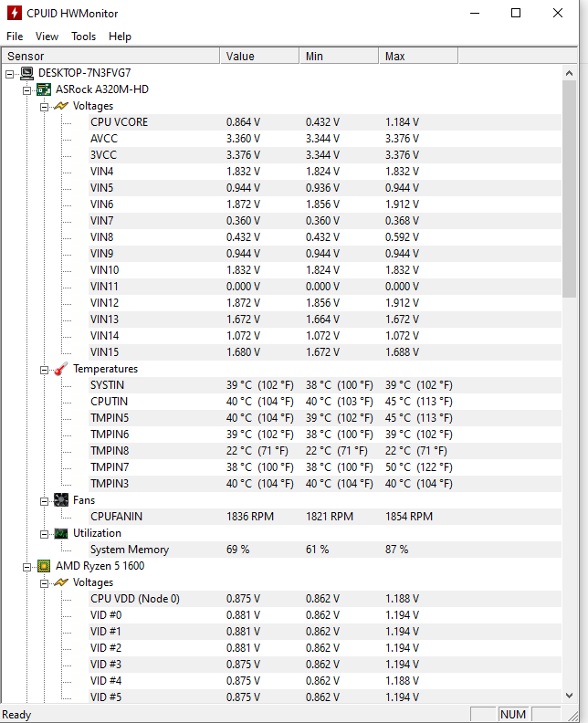Collapse the Temperatures group

(x=44, y=370)
